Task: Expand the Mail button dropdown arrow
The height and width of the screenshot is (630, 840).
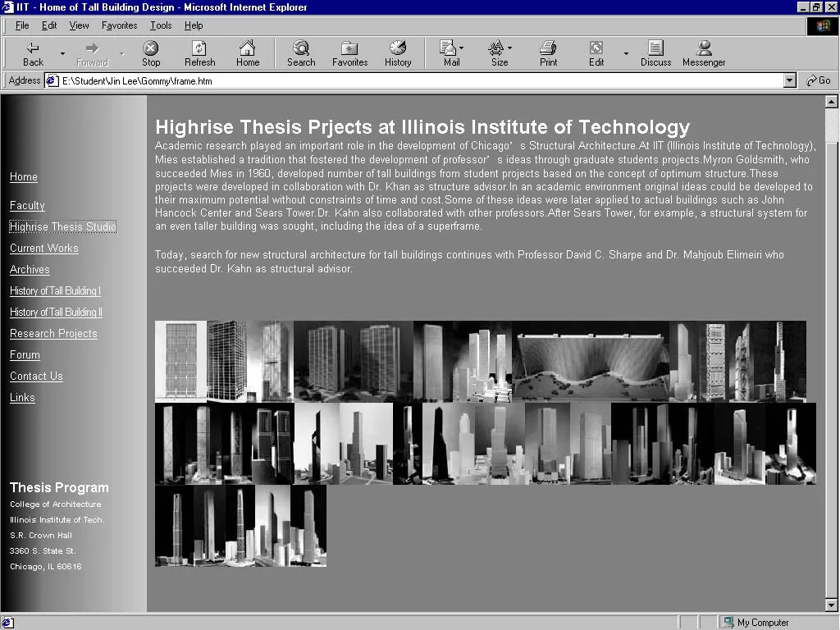Action: (x=461, y=48)
